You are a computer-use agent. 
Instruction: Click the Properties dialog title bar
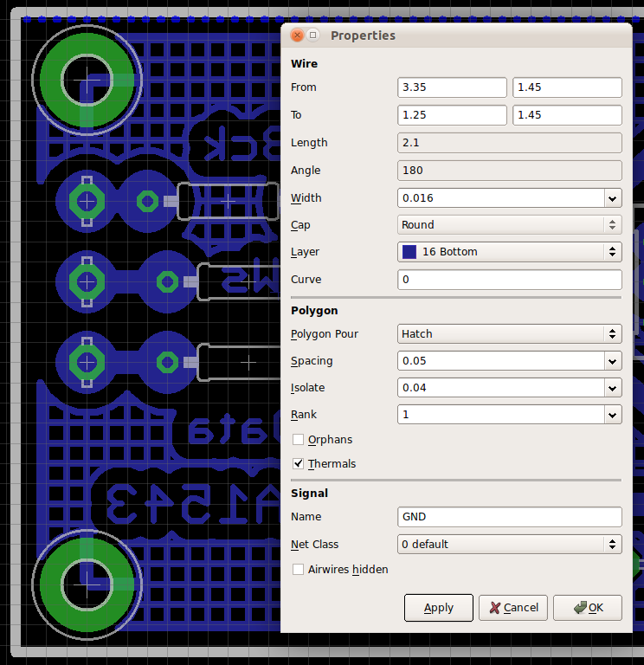456,36
